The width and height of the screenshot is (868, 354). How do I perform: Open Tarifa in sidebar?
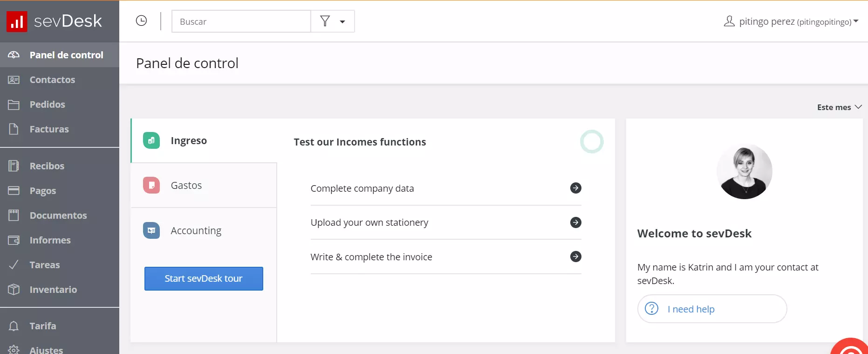pos(60,326)
